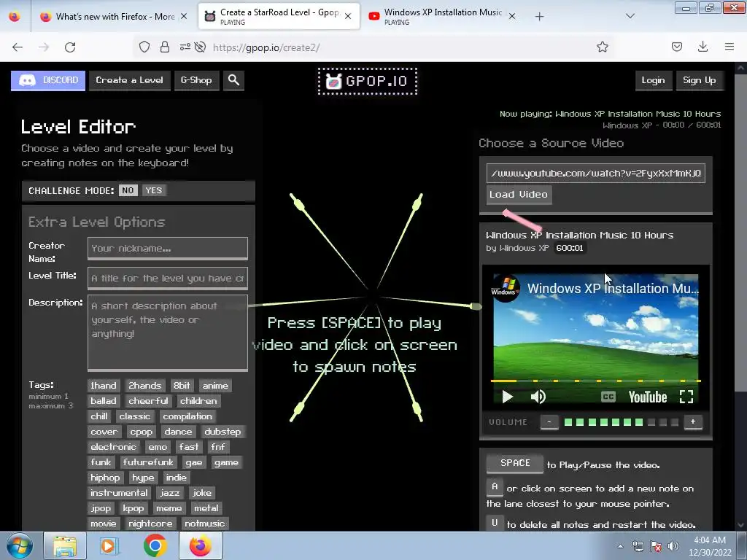
Task: Click the Create a Level menu button
Action: coord(129,80)
